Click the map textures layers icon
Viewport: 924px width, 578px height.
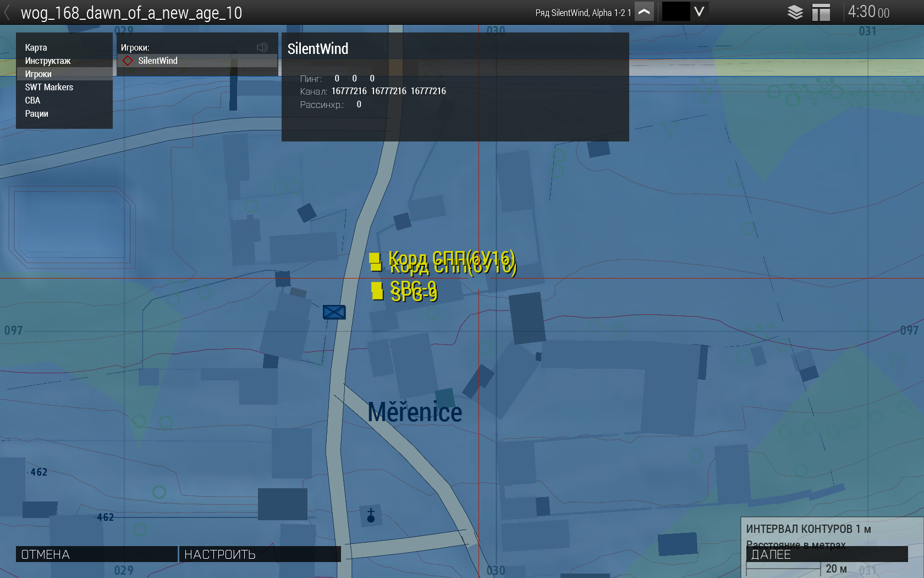point(795,12)
